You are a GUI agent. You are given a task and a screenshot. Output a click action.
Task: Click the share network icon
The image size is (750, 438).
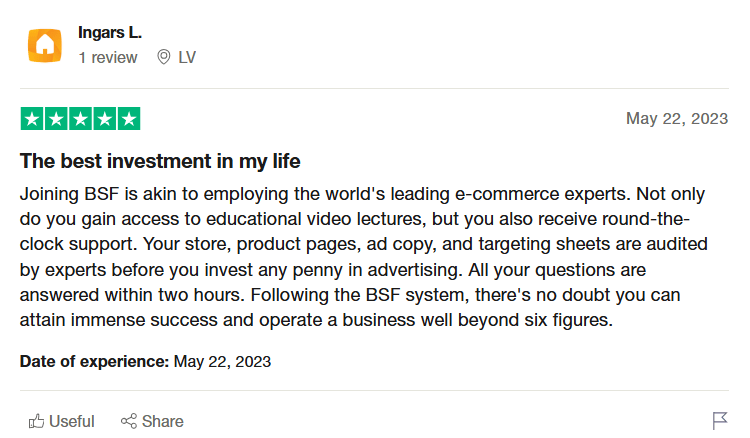coord(129,421)
